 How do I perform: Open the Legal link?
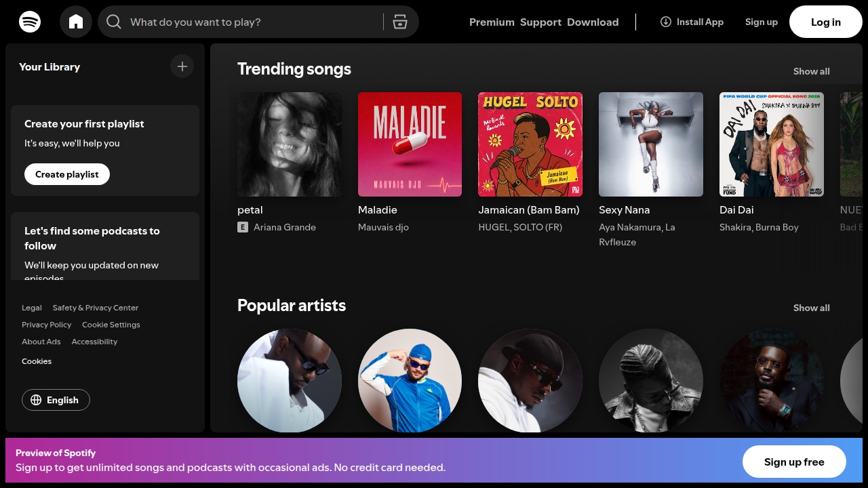point(32,308)
